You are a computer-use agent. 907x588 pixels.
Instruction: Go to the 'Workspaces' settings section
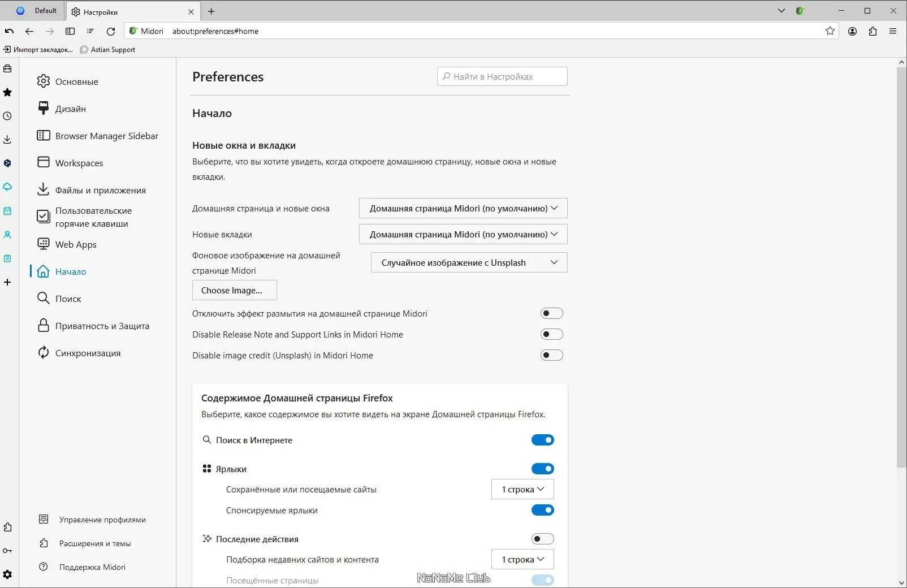[x=98, y=163]
